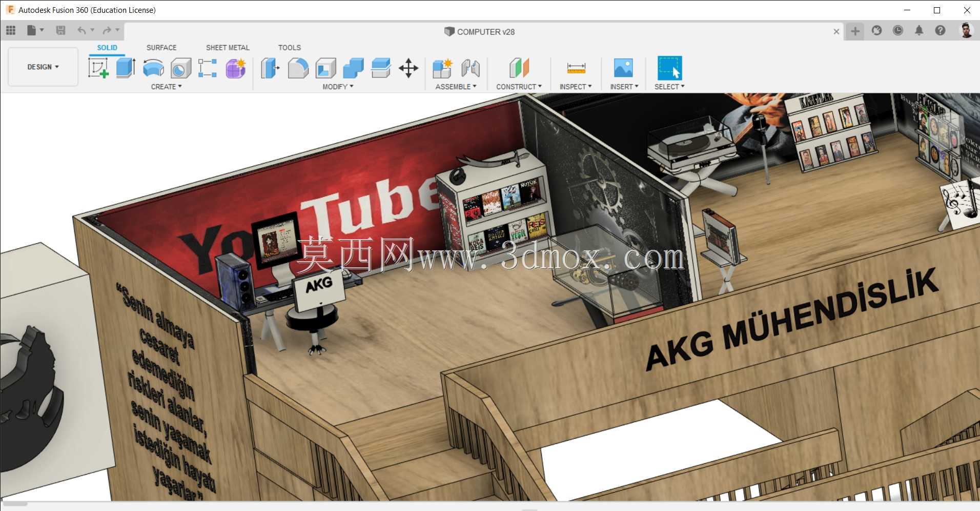Select the Press Pull tool

coord(270,68)
